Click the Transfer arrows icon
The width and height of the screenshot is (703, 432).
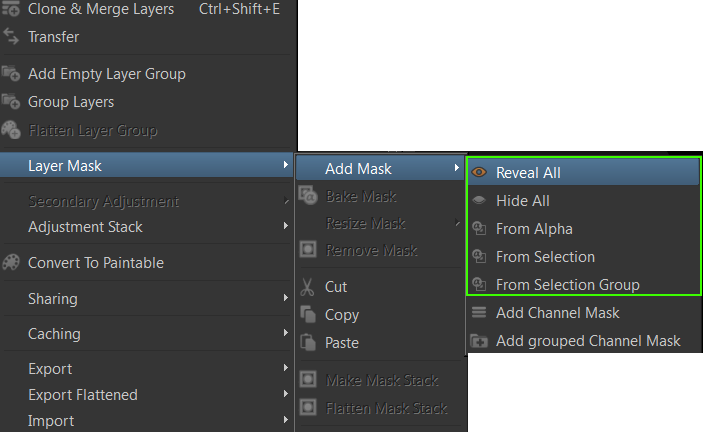point(12,37)
